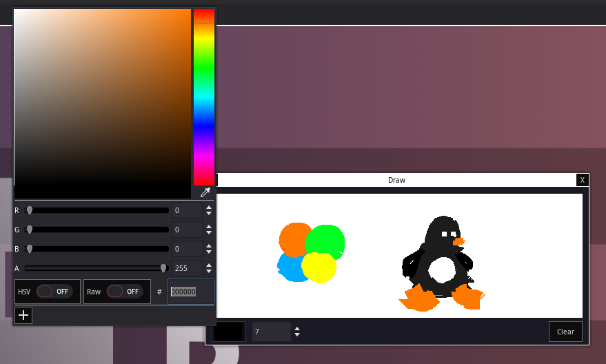Viewport: 606px width, 364px height.
Task: Toggle the HSV mode switch
Action: tap(53, 292)
